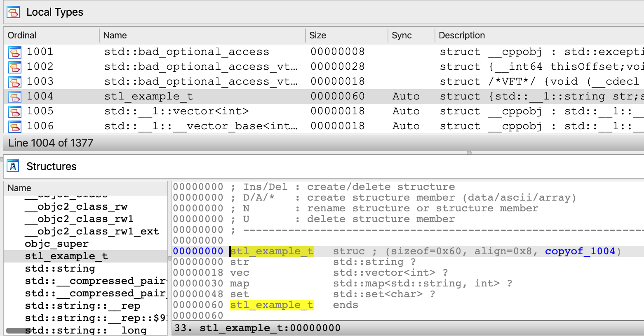This screenshot has width=644, height=336.
Task: Click the struct icon beside ordinal 1002
Action: tap(14, 66)
